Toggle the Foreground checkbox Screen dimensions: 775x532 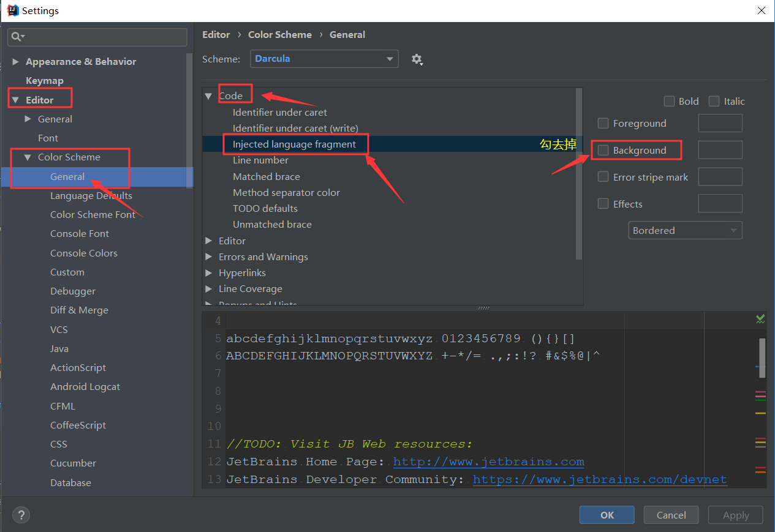pyautogui.click(x=603, y=123)
